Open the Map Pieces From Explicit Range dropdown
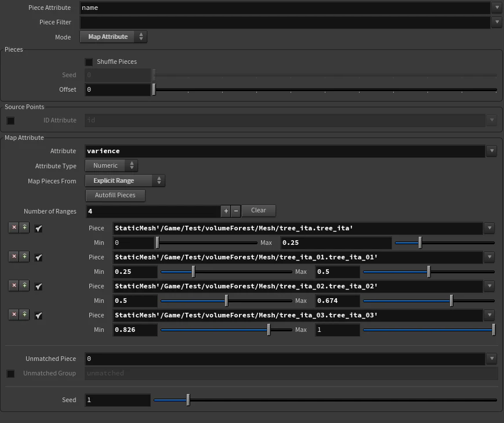 (125, 180)
